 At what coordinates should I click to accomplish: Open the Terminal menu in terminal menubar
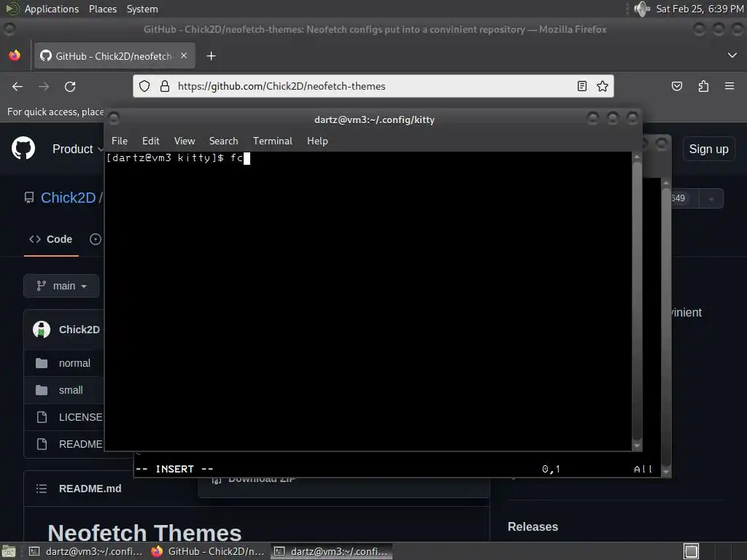(x=273, y=141)
